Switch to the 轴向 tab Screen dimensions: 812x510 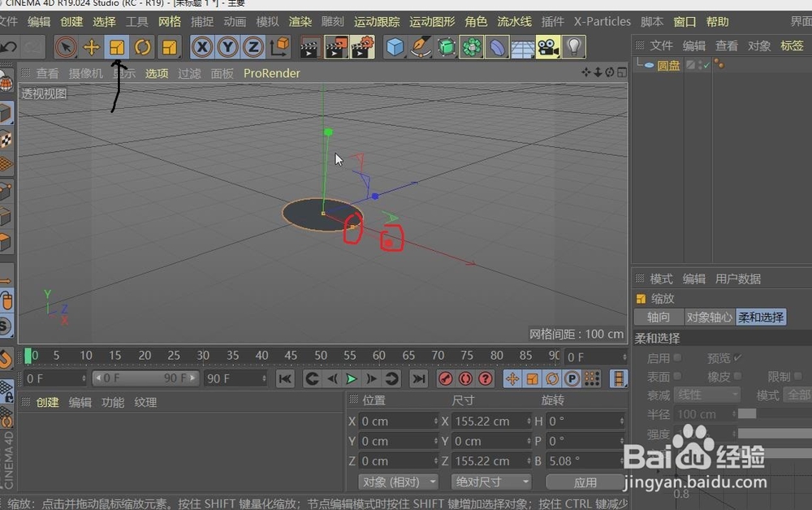[659, 317]
